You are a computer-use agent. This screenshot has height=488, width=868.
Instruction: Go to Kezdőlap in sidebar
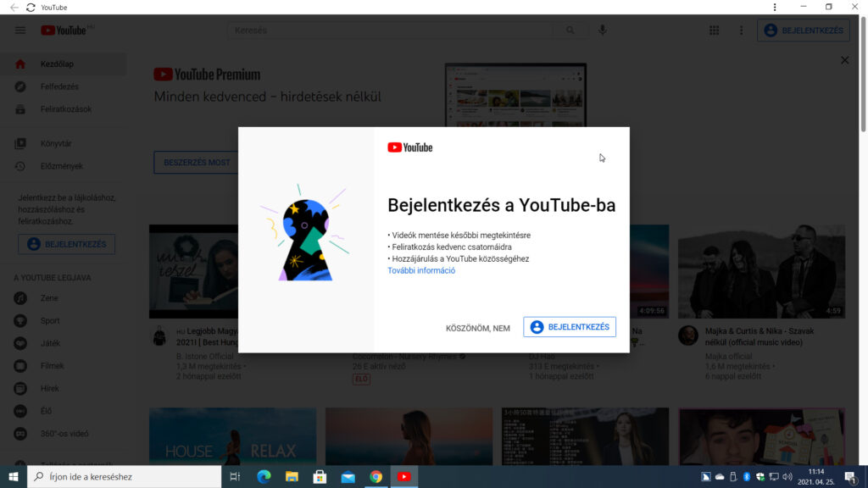coord(63,64)
